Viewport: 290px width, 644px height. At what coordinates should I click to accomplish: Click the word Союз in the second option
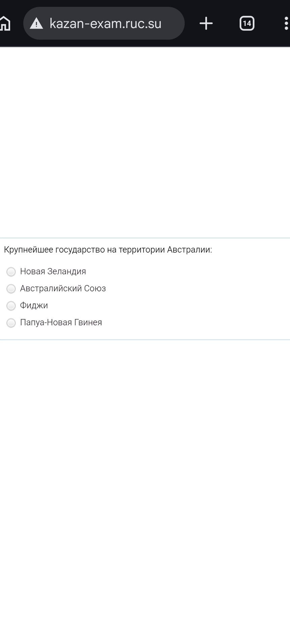coord(95,288)
